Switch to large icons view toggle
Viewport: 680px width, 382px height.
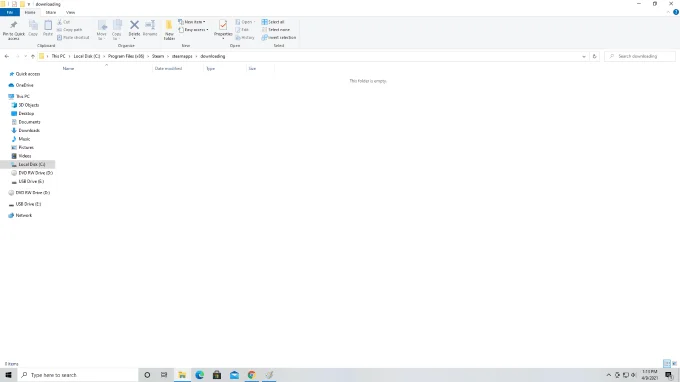(x=674, y=363)
